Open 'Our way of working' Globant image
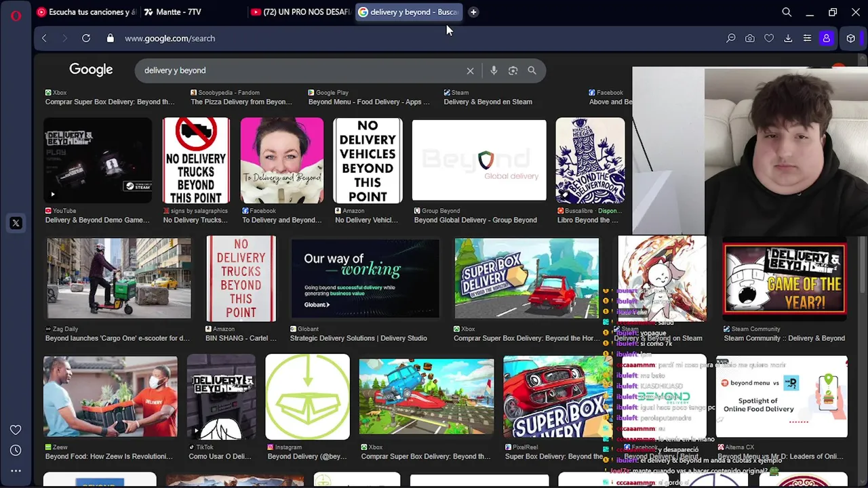 pyautogui.click(x=365, y=279)
